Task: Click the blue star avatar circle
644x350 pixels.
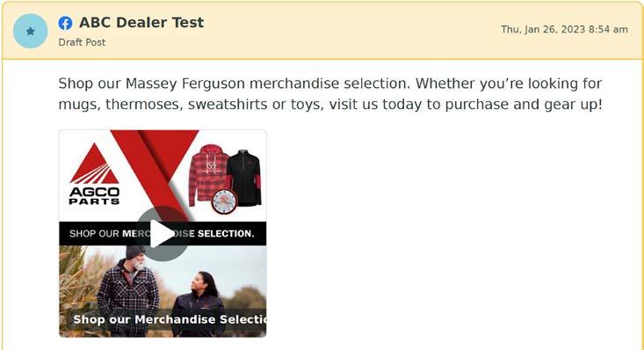Action: [x=31, y=31]
